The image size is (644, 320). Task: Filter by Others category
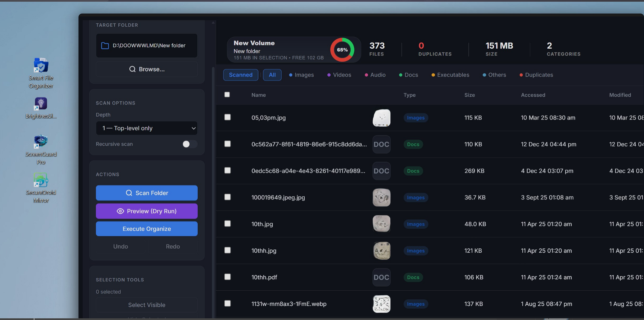pyautogui.click(x=494, y=75)
